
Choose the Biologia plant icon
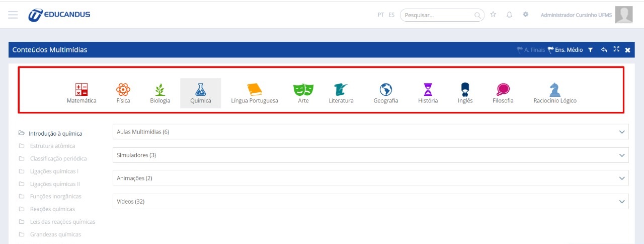point(160,90)
